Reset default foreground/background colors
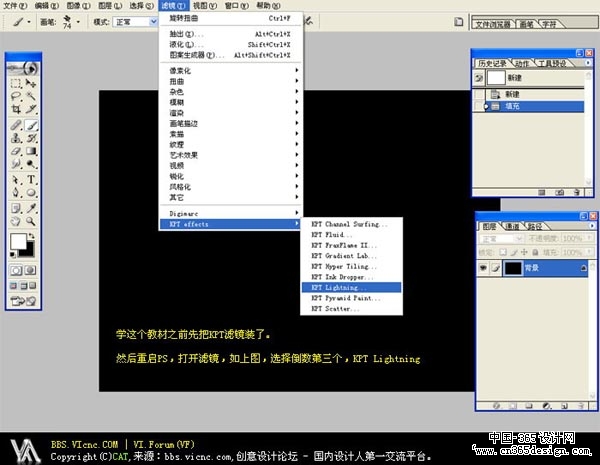The image size is (600, 465). (13, 255)
